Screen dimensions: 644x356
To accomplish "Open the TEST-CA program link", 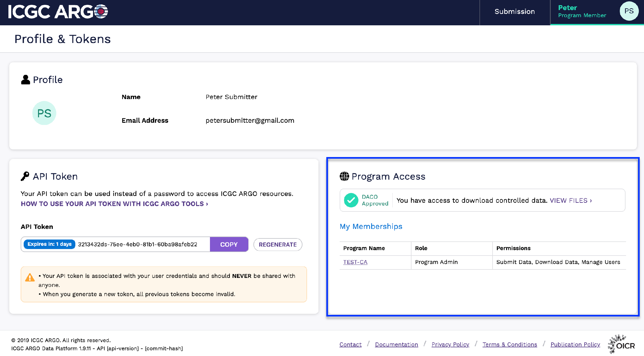I will point(355,262).
